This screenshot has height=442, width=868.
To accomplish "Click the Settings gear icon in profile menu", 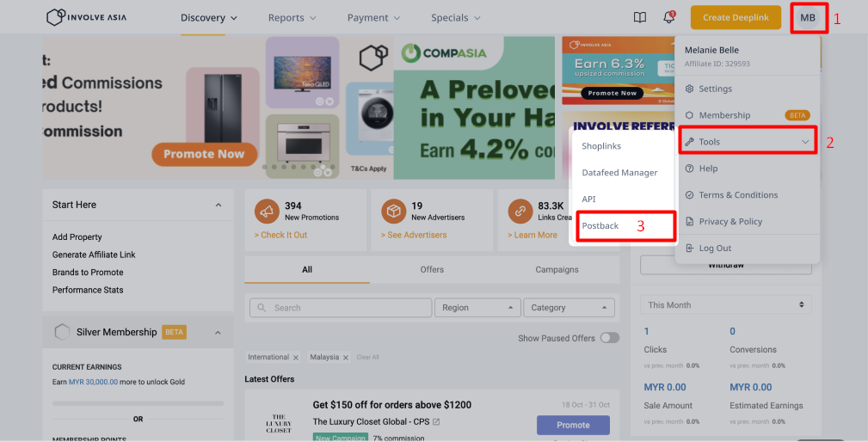I will (x=689, y=89).
